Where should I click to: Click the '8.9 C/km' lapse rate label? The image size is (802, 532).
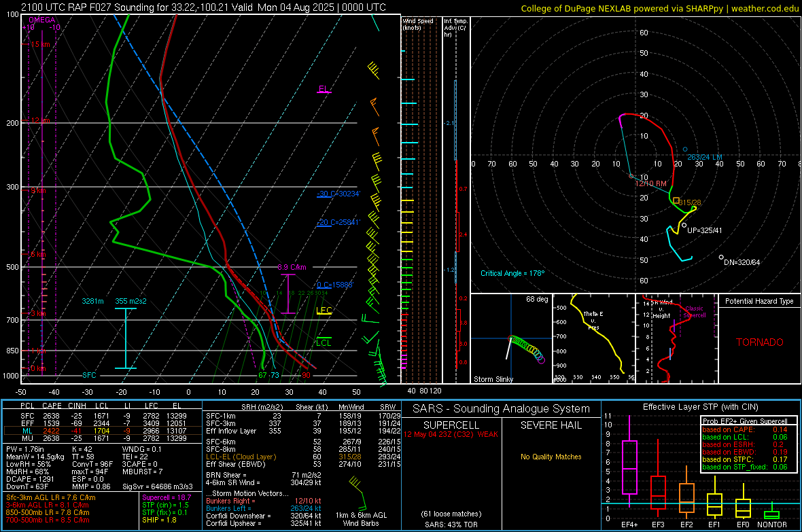[292, 267]
